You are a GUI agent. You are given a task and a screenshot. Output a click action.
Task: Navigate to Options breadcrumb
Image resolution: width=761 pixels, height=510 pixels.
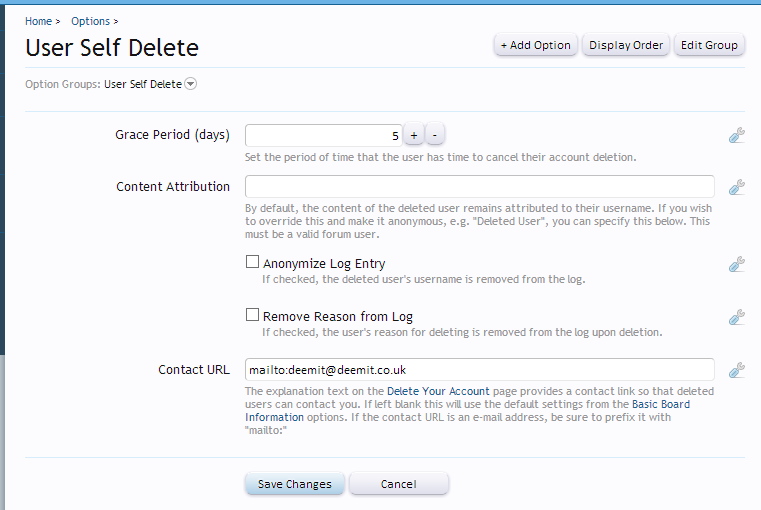pyautogui.click(x=90, y=21)
